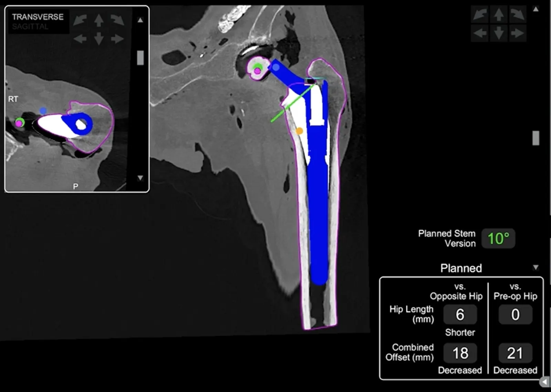
Task: Click the main view scroll-up triangle
Action: click(x=536, y=9)
